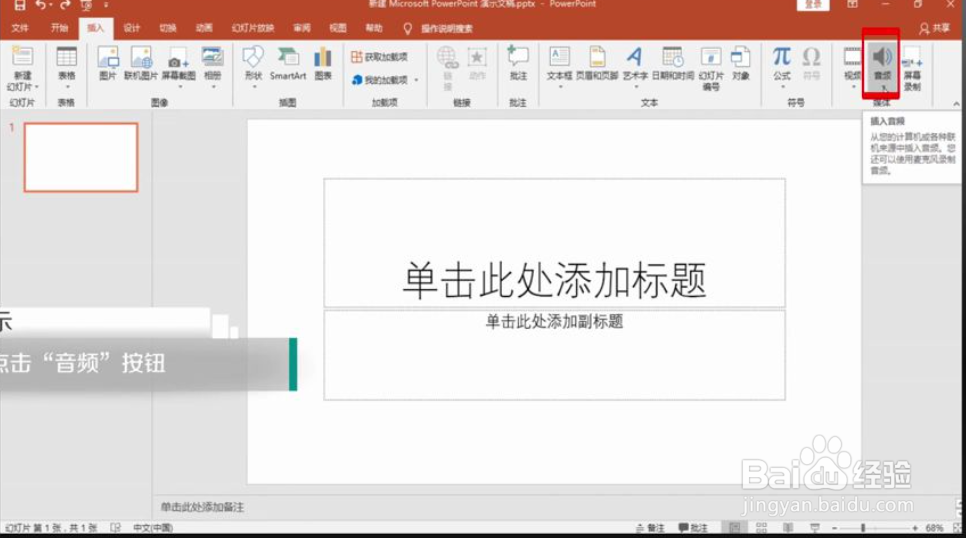The height and width of the screenshot is (538, 966).
Task: Open the 文件 (File) tab
Action: (20, 28)
